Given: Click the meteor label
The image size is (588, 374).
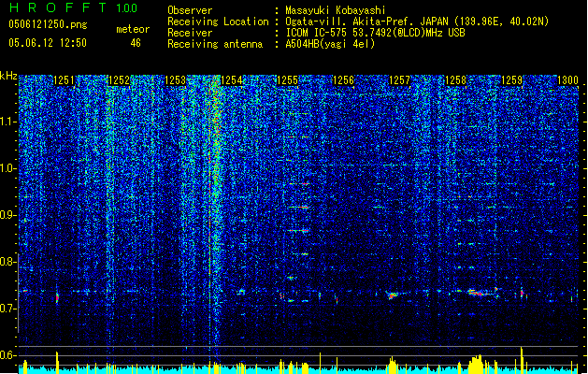Looking at the screenshot, I should click(x=133, y=29).
